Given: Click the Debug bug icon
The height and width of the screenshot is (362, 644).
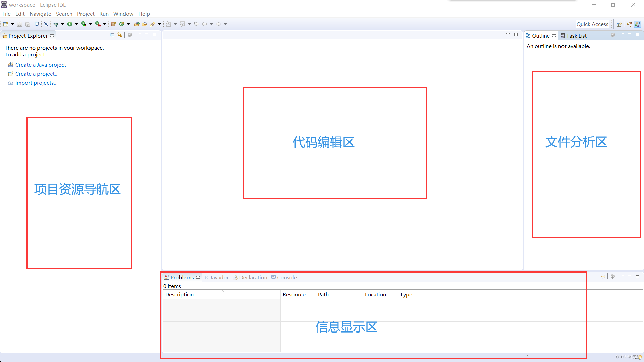Looking at the screenshot, I should 56,24.
